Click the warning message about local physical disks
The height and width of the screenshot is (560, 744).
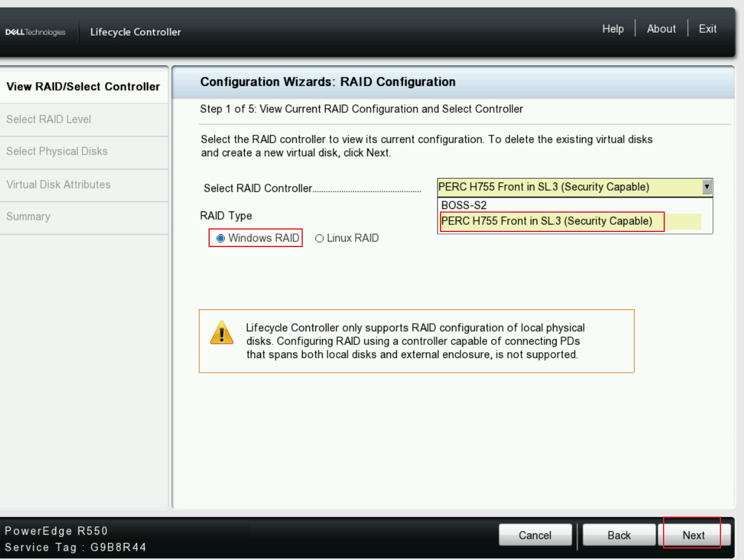415,341
